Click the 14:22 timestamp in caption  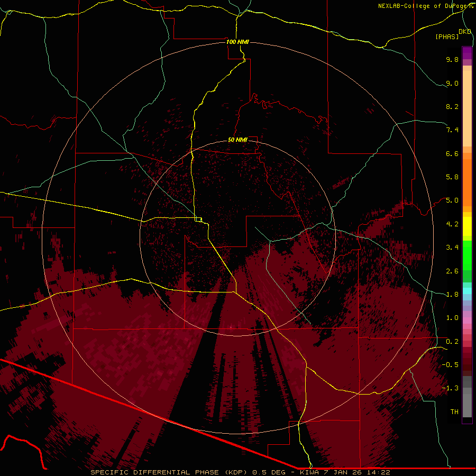coord(379,472)
